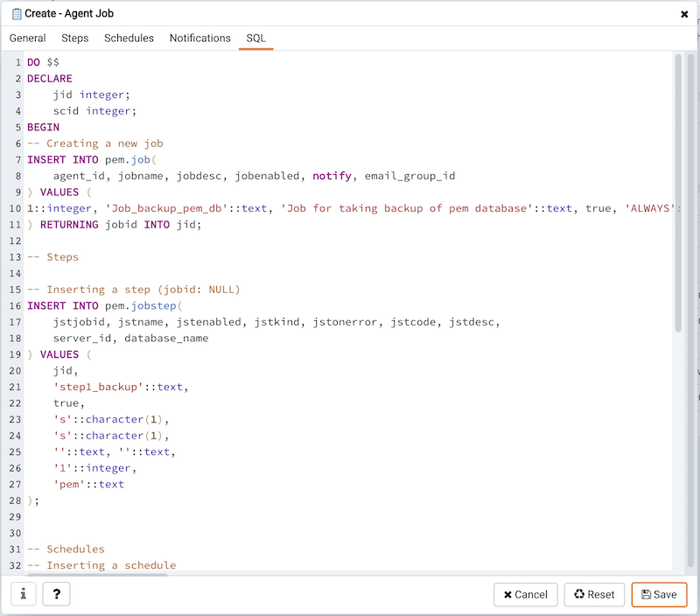The height and width of the screenshot is (616, 700).
Task: Click 's'::character(1) on line 23
Action: click(111, 419)
